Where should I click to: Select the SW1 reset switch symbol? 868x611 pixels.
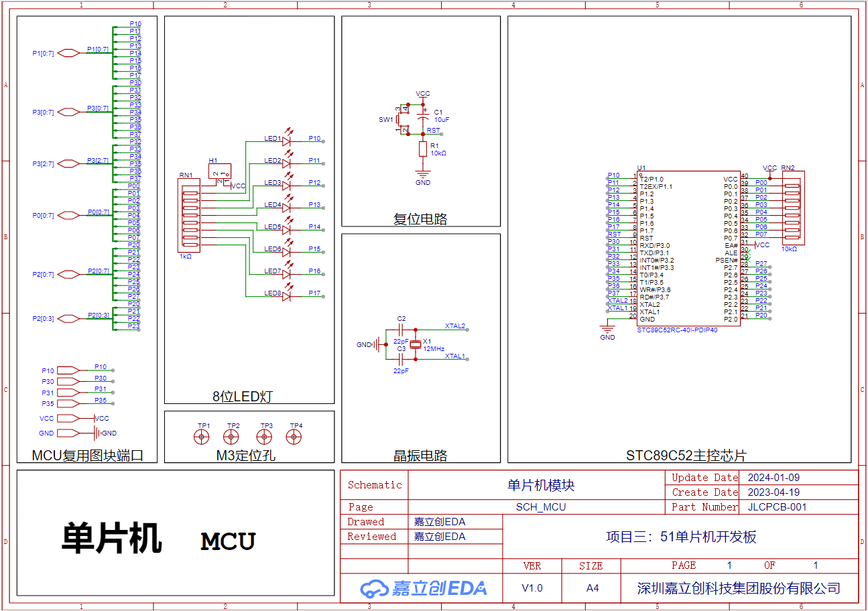point(403,120)
